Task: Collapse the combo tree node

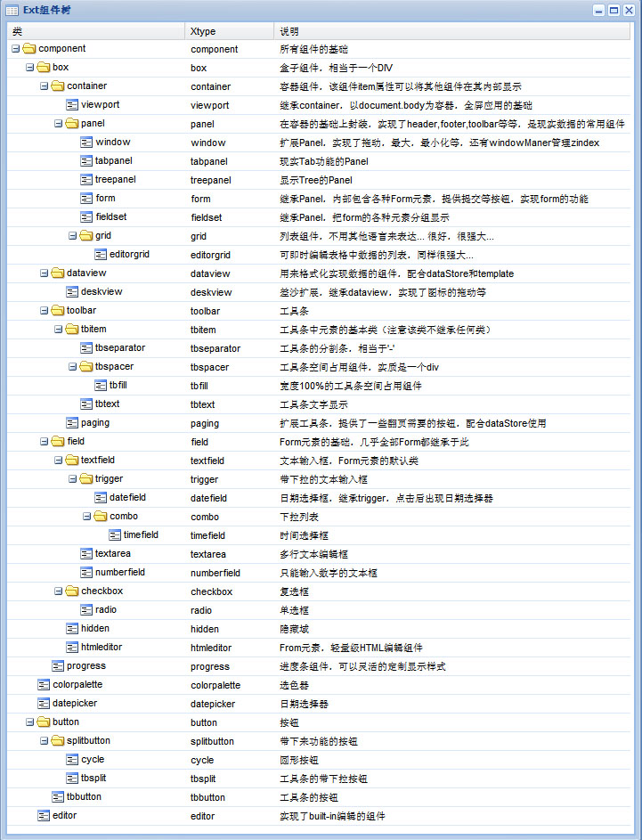Action: tap(86, 517)
